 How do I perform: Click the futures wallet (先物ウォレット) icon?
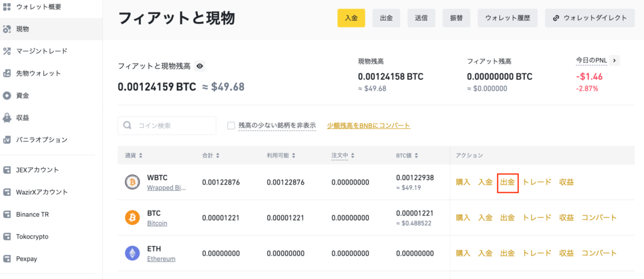pyautogui.click(x=6, y=73)
